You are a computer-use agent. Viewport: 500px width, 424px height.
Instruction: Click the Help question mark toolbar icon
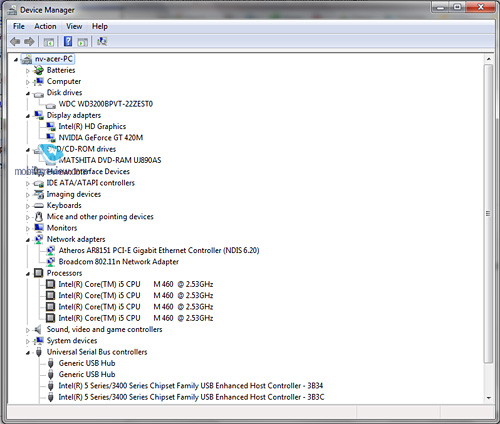coord(68,41)
